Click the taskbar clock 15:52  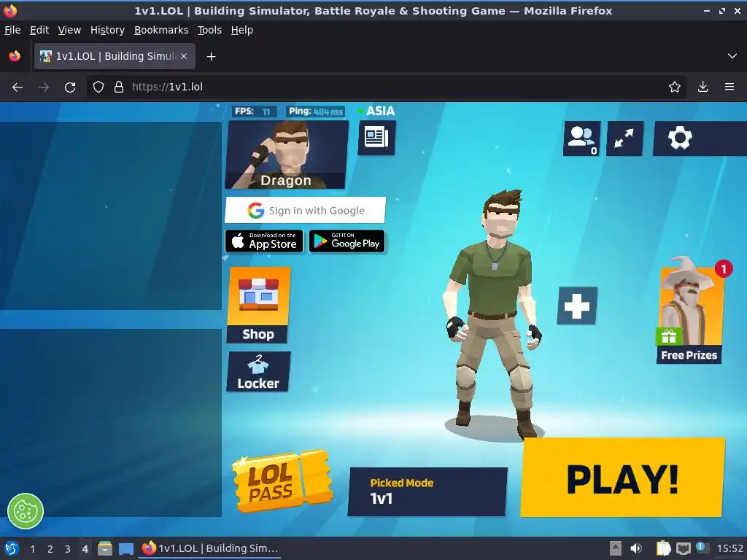(729, 548)
